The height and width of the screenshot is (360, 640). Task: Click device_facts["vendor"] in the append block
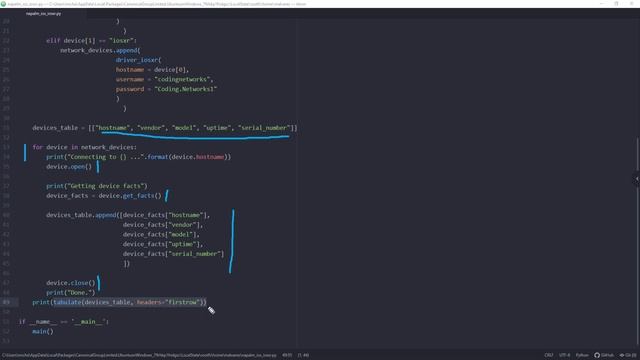click(163, 224)
